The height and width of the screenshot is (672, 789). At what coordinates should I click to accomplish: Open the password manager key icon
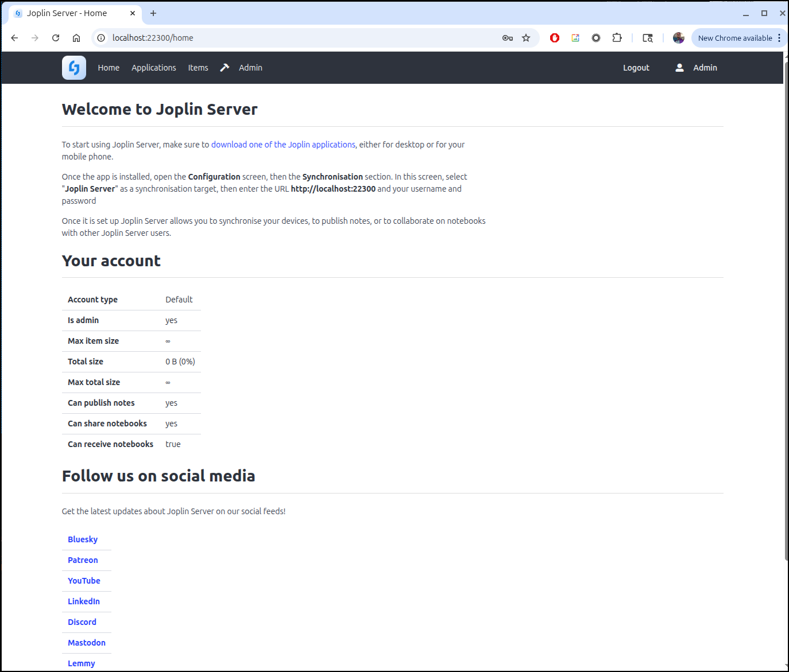[x=508, y=38]
